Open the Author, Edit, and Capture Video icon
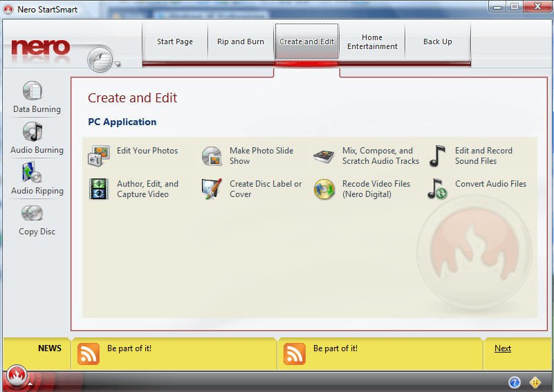554x392 pixels. pyautogui.click(x=99, y=189)
